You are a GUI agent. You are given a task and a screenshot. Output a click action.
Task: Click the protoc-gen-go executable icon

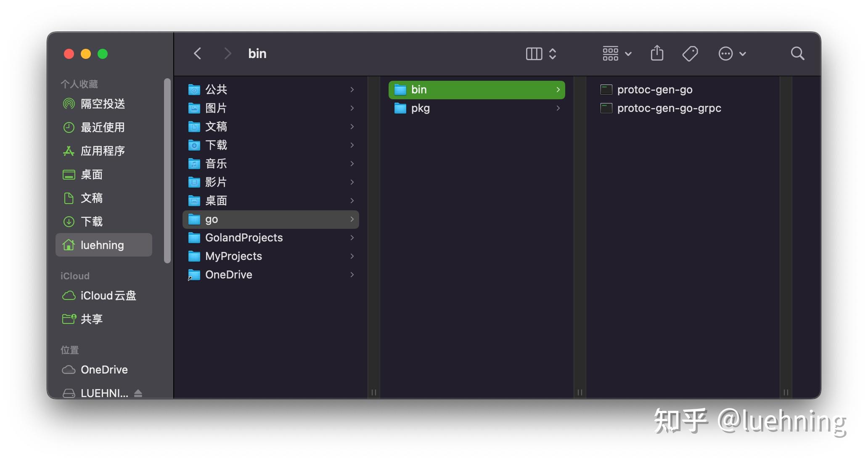[606, 90]
